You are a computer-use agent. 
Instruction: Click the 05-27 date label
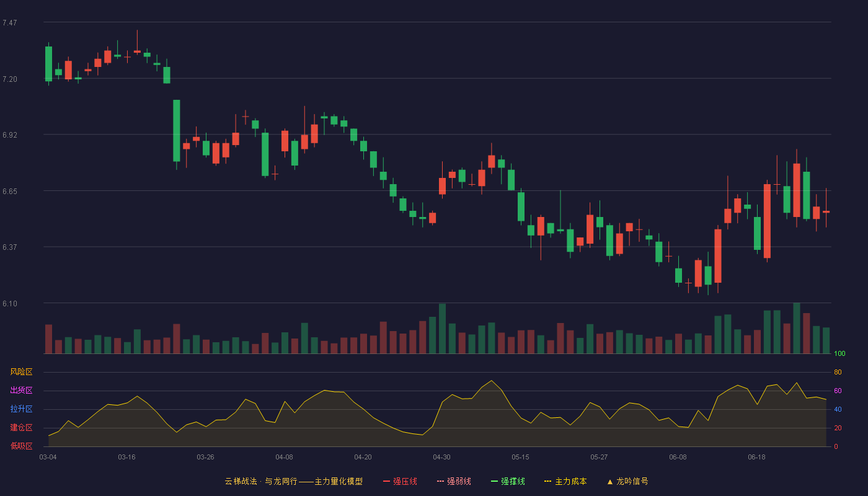pos(599,457)
